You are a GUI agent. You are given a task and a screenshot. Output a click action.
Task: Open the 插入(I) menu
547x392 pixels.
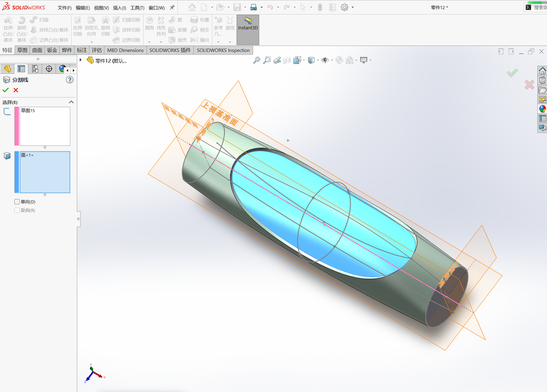119,7
